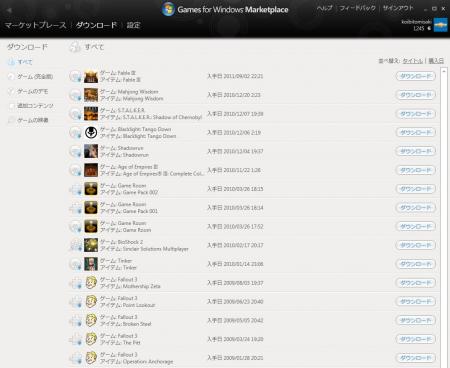Click the disc icon on the Shadowrun row

pyautogui.click(x=76, y=151)
